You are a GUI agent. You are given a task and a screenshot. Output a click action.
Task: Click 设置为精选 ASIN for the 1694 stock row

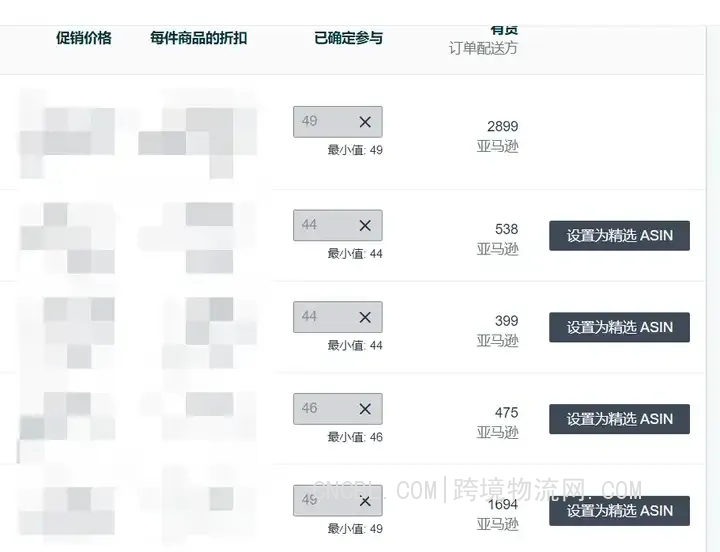(x=619, y=511)
